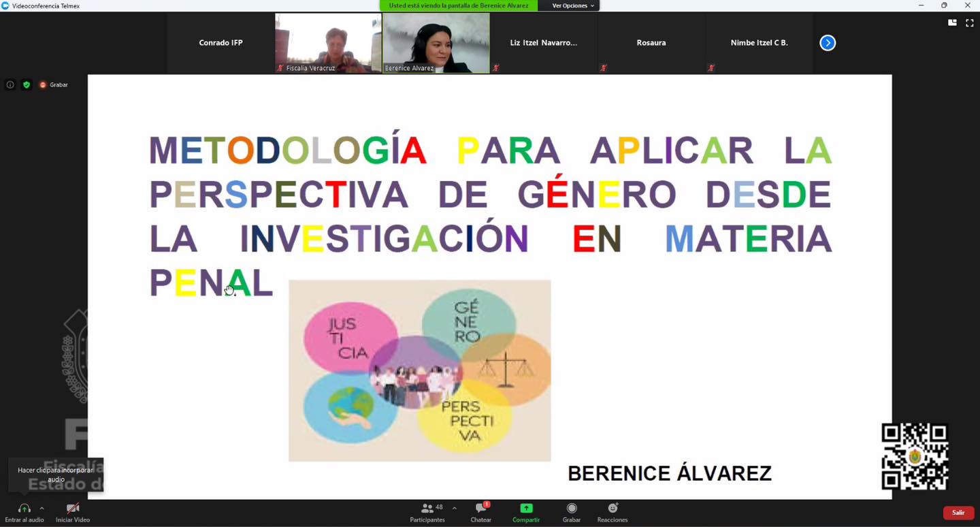Select Berenice Alvarez video thumbnail
Screen dimensions: 980x527
[x=436, y=43]
